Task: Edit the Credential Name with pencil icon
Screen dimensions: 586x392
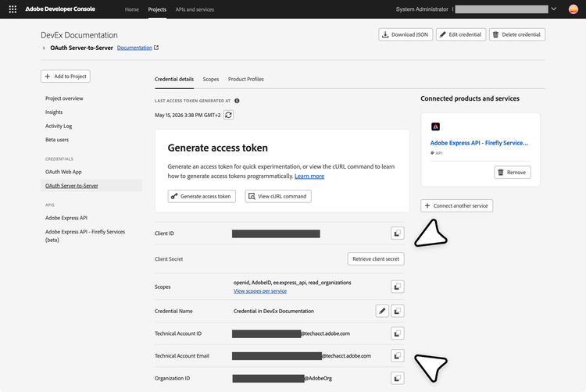Action: pos(382,311)
